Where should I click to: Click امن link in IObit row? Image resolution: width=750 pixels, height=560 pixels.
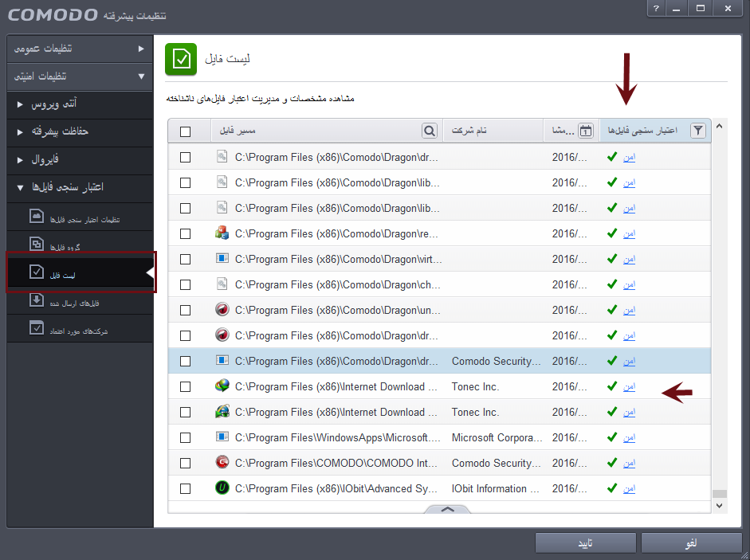[x=629, y=488]
